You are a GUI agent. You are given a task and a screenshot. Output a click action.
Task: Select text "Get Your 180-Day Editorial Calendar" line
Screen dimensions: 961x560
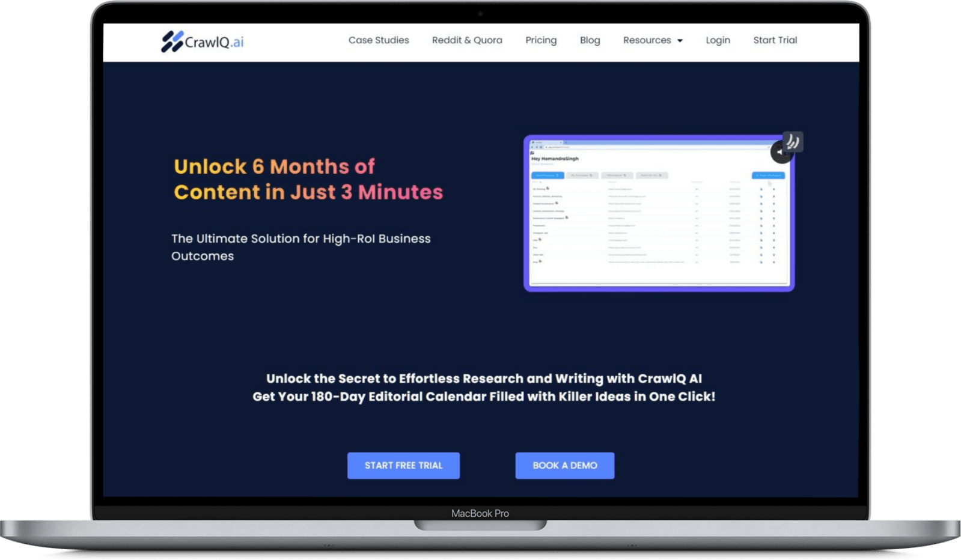[x=484, y=397]
